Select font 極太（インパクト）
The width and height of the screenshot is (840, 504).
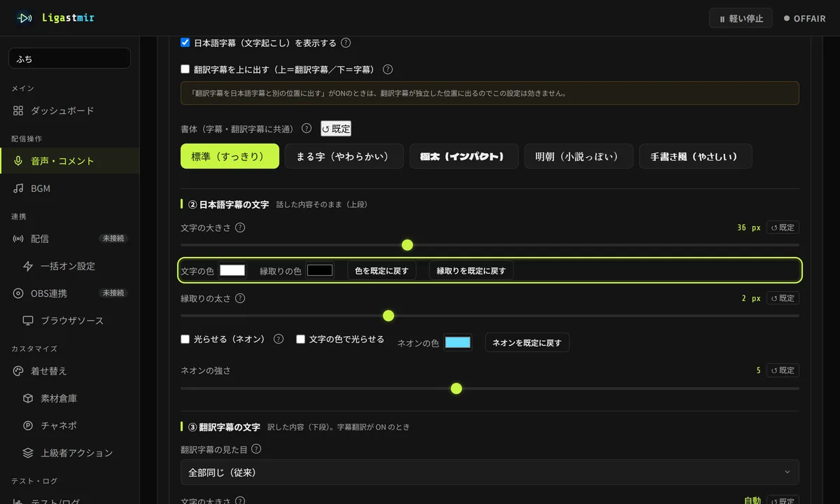[x=464, y=156]
